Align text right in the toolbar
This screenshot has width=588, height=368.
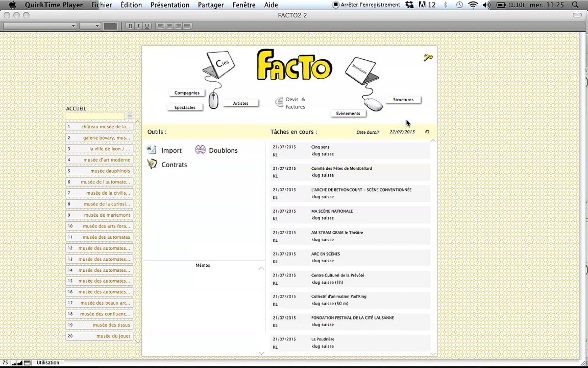tap(178, 26)
